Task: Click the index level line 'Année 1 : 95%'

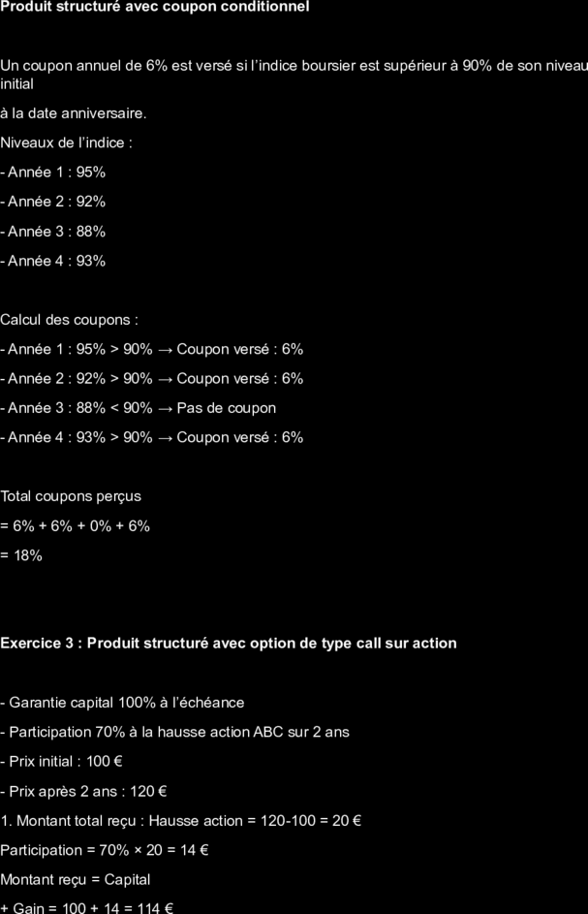Action: (x=53, y=173)
